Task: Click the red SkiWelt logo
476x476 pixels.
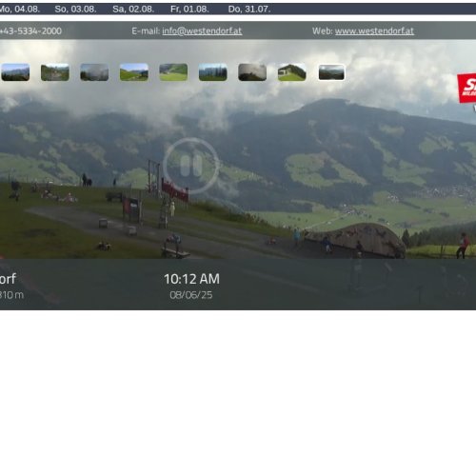Action: tap(466, 88)
